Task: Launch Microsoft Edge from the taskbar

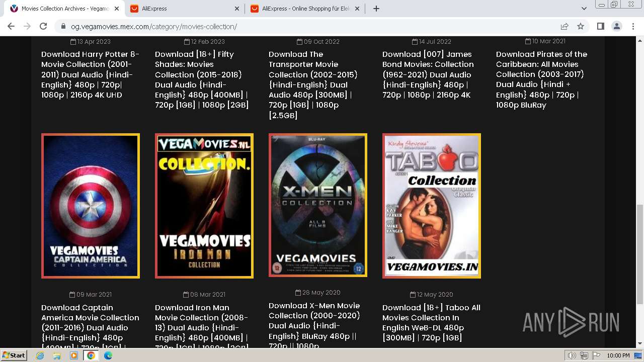Action: tap(108, 355)
